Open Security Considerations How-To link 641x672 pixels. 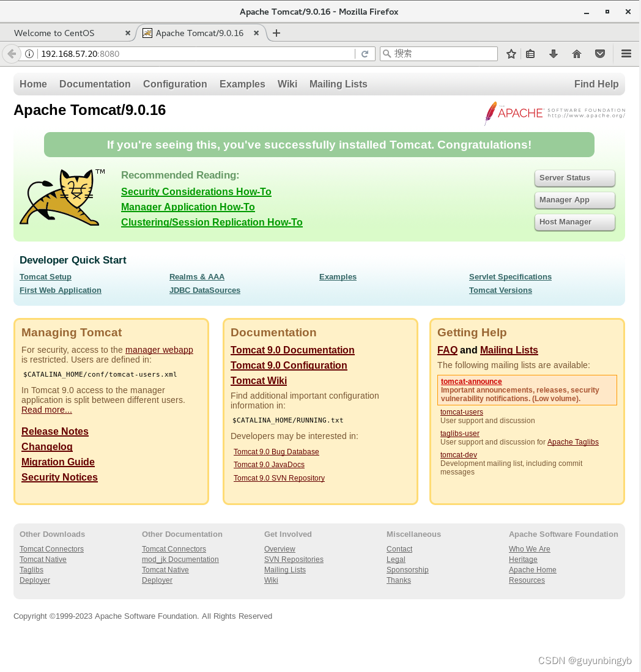tap(196, 191)
